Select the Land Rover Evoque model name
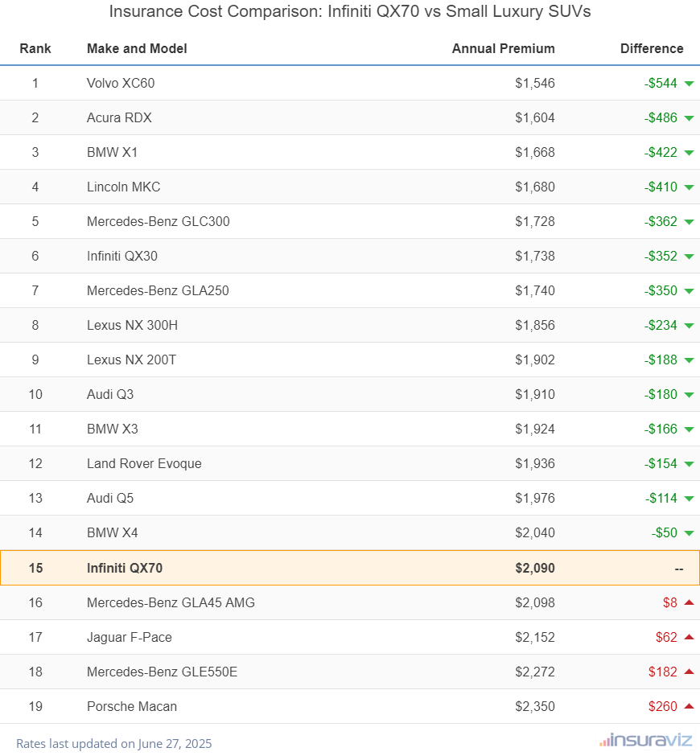Screen dimensions: 700x756 [x=144, y=464]
